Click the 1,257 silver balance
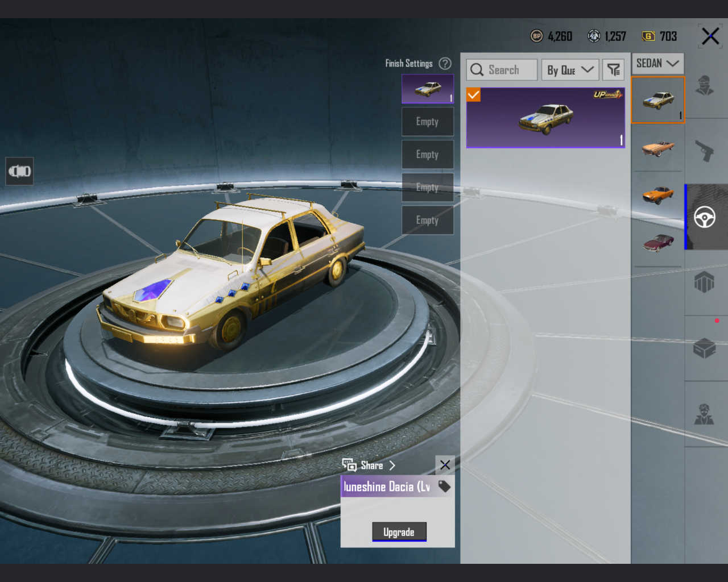This screenshot has height=582, width=728. 616,36
